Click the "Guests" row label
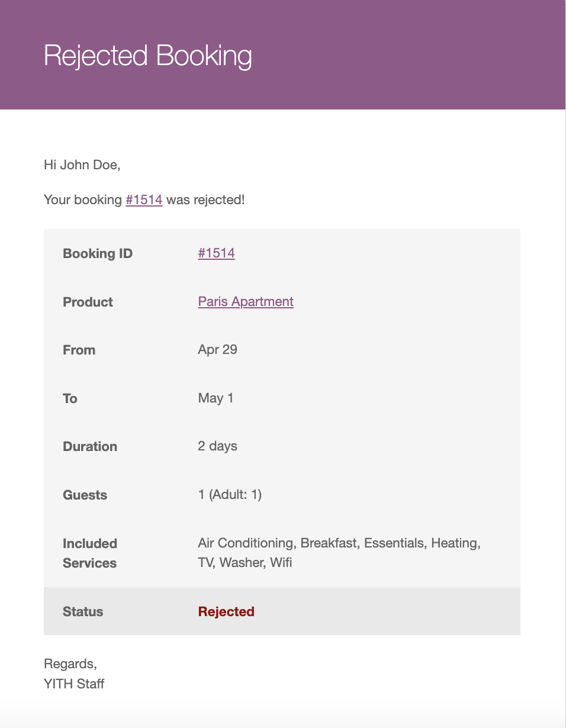 click(x=85, y=495)
